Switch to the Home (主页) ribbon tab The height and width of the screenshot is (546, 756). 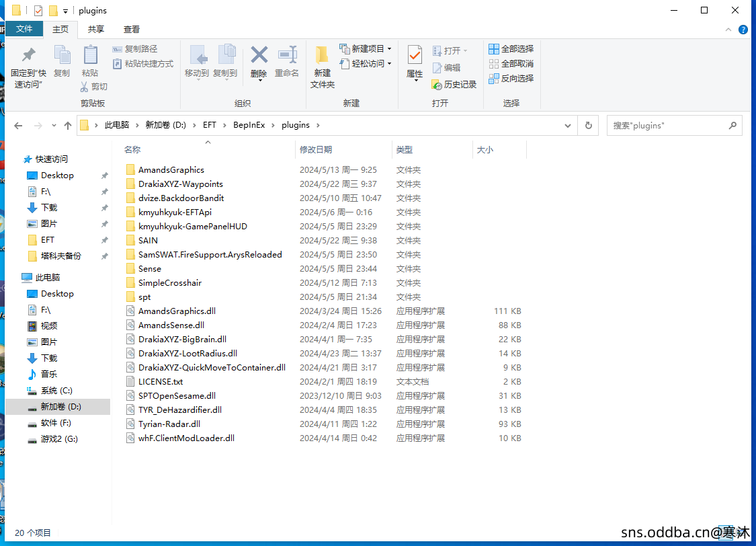[60, 30]
